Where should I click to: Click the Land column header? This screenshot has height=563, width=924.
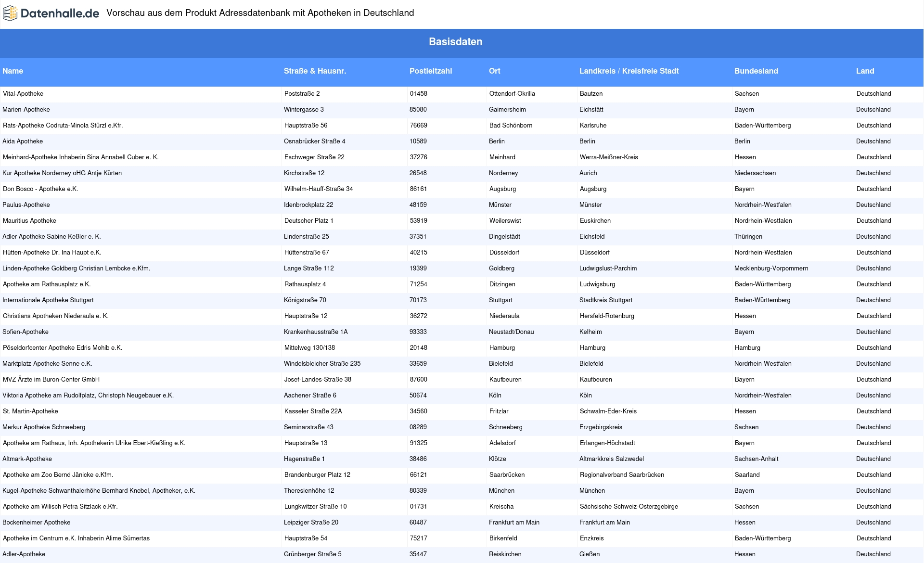865,71
